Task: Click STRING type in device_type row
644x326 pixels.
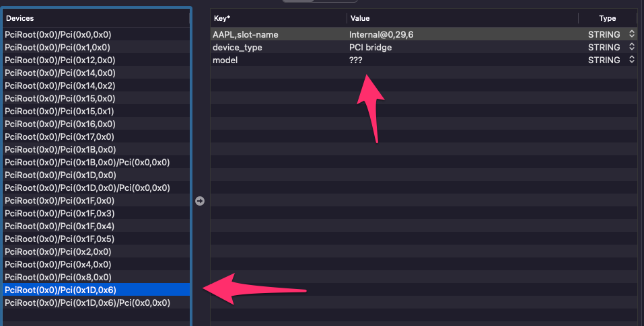Action: pyautogui.click(x=604, y=47)
